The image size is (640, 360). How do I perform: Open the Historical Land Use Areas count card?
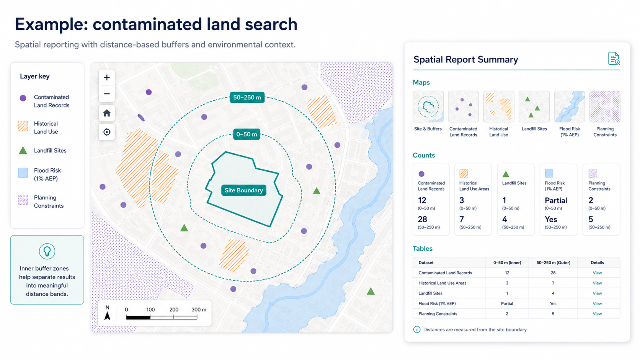(473, 200)
